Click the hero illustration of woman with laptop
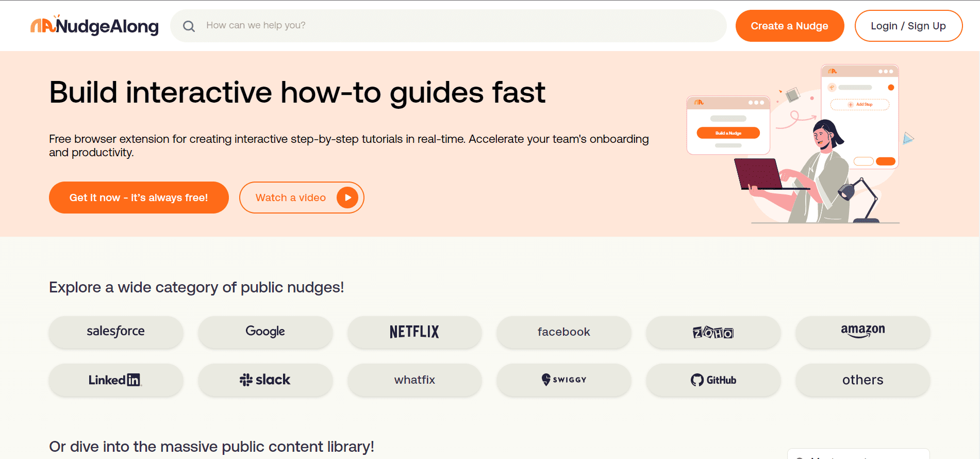Screen dimensions: 980x459 [800, 144]
